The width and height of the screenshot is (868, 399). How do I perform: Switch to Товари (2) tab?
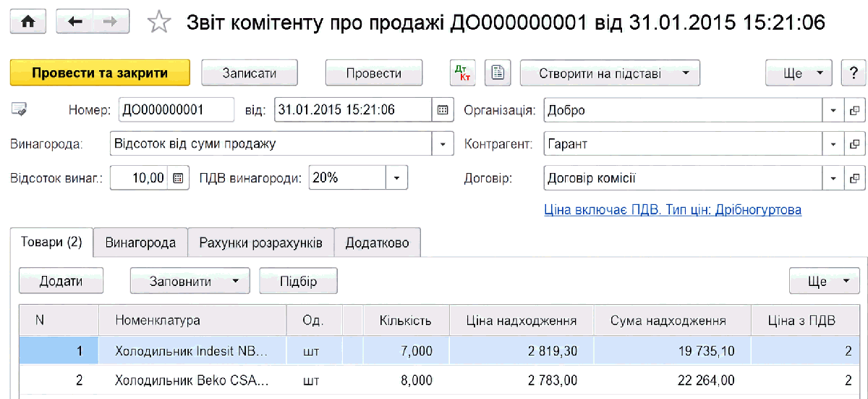[x=52, y=243]
